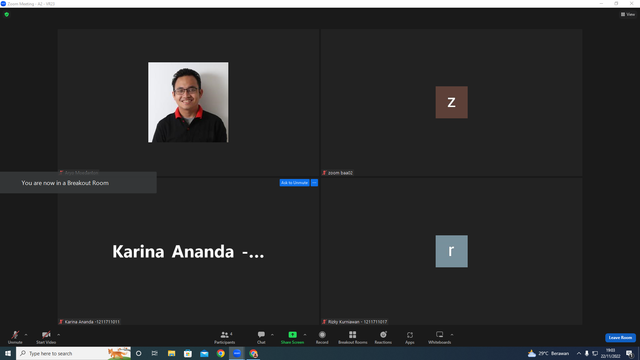Select the participant photo tile

point(188,102)
